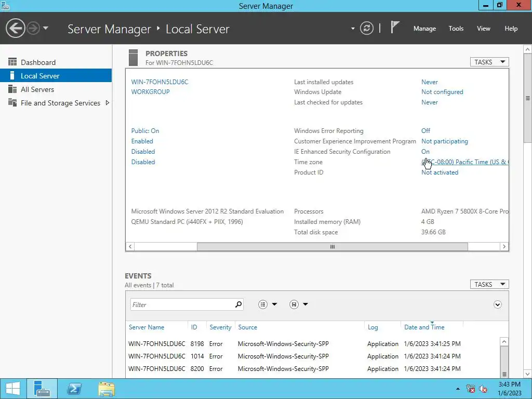Click Server Manager taskbar icon
532x399 pixels.
42,389
